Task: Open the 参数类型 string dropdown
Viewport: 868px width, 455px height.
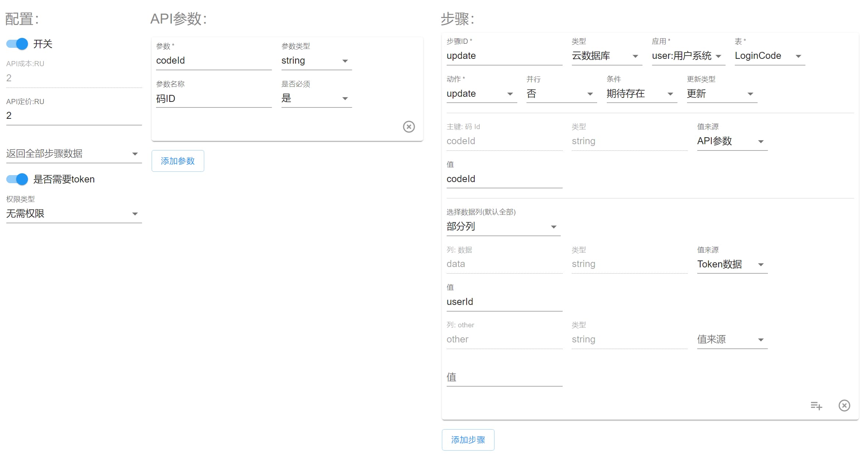Action: tap(316, 61)
